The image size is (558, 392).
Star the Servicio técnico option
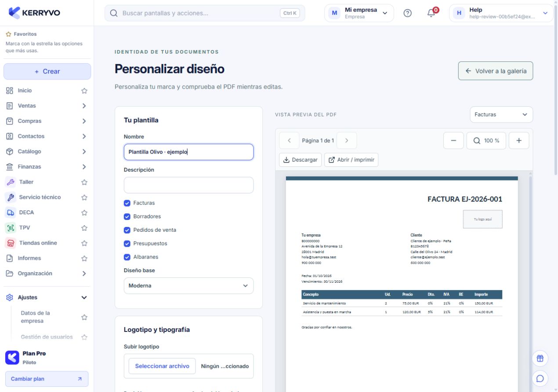click(x=84, y=198)
